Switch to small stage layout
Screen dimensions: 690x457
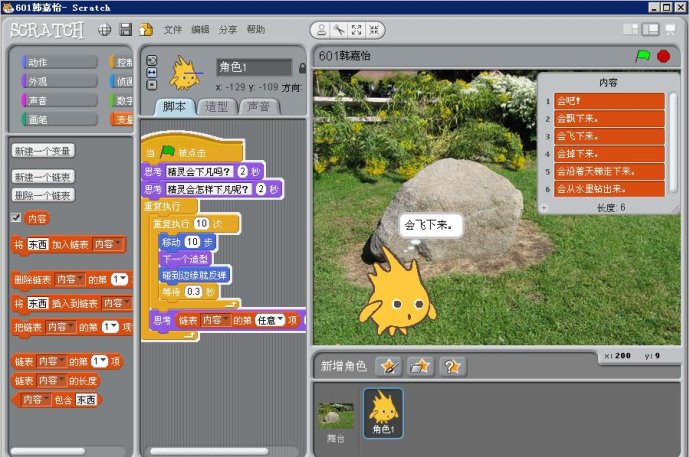pos(631,30)
